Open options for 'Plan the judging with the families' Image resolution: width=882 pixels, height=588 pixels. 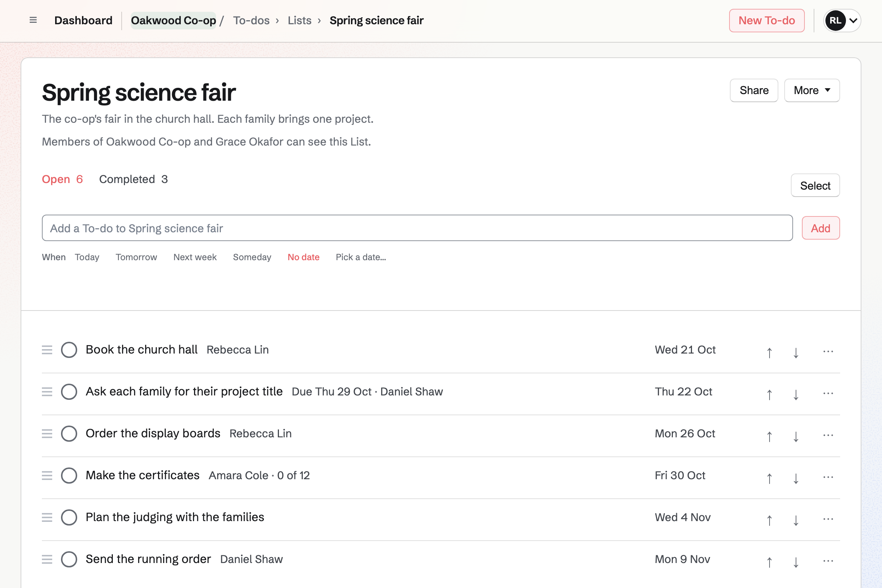(x=828, y=519)
